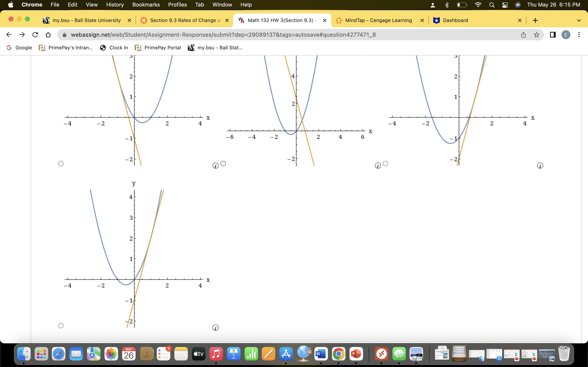Image resolution: width=588 pixels, height=367 pixels.
Task: Select the radio button under the first graph
Action: 61,163
